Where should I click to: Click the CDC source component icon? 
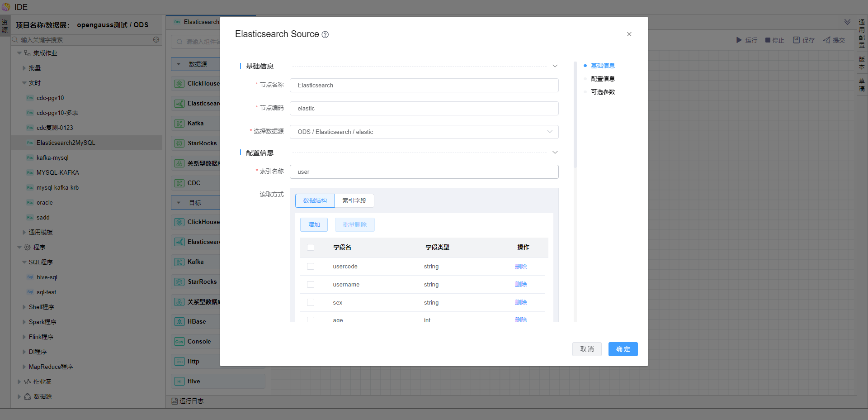pos(179,183)
